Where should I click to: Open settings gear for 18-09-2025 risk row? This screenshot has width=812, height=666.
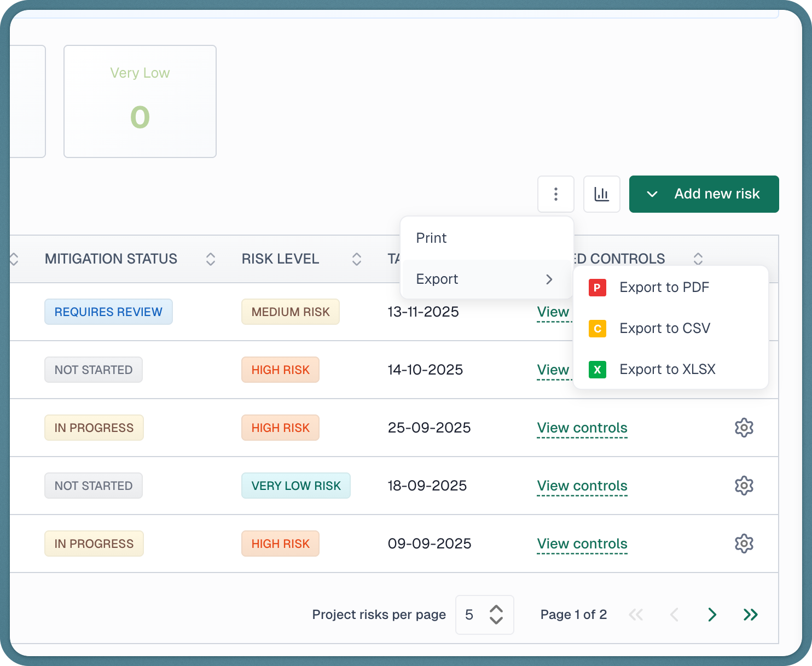[744, 486]
